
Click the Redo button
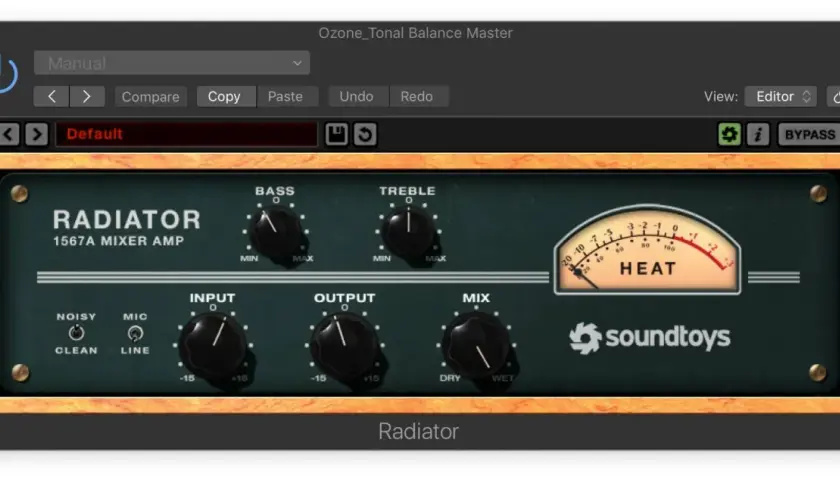point(417,96)
